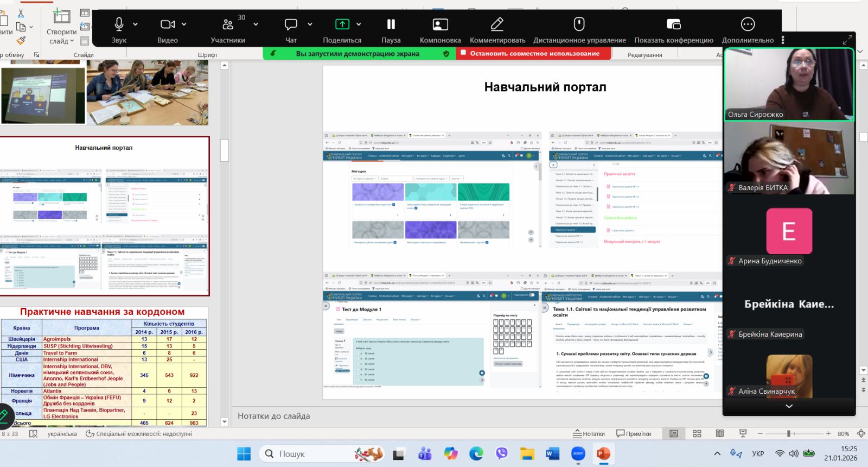Open the Дополнительно more options menu
Screen dimensions: 868x467
[x=747, y=29]
